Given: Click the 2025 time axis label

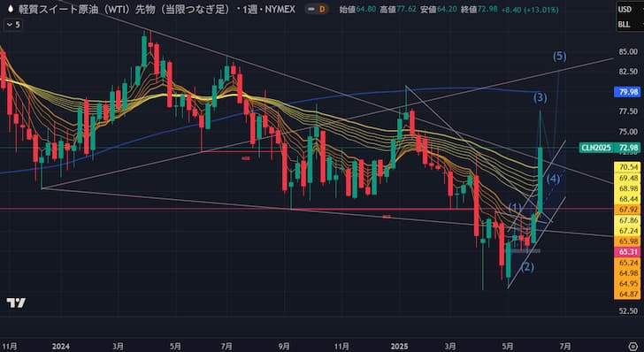Looking at the screenshot, I should click(400, 346).
